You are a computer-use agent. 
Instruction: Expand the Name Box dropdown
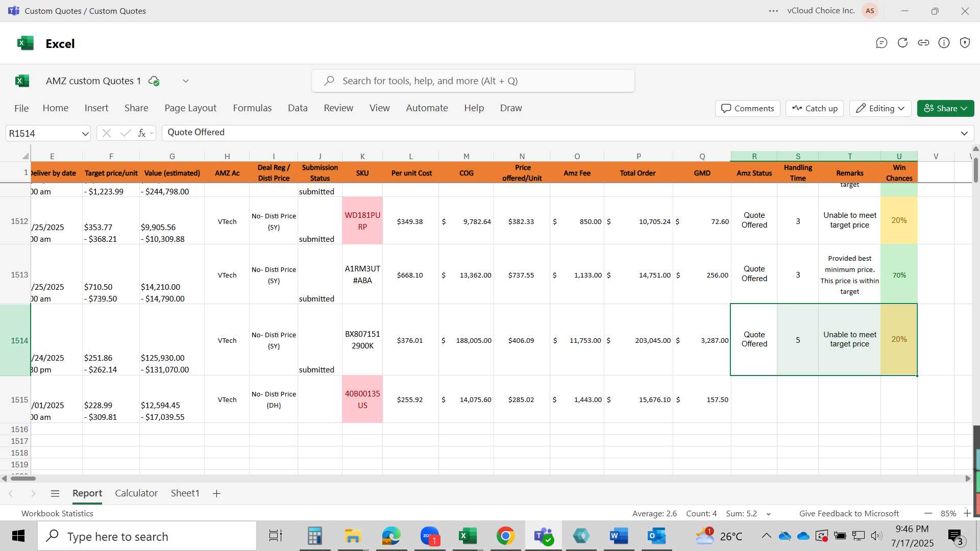(85, 134)
